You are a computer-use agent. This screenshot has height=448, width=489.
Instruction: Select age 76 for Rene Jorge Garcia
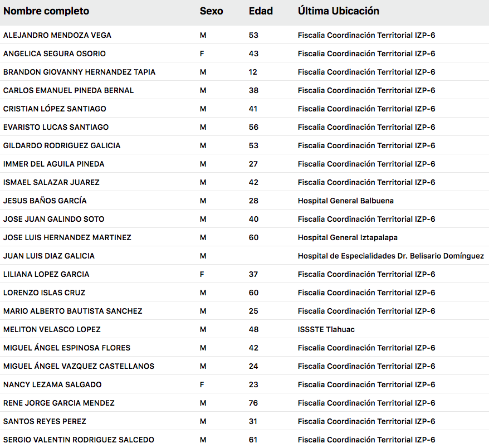(253, 403)
